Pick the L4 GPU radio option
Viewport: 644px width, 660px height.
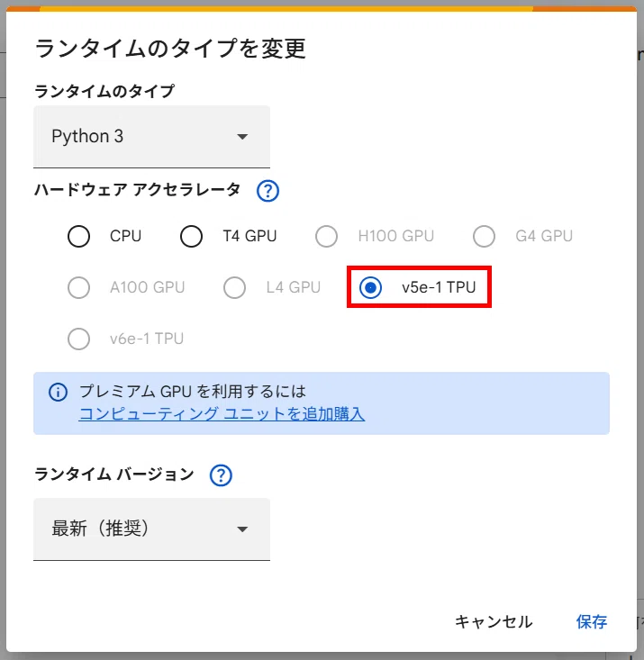[234, 287]
